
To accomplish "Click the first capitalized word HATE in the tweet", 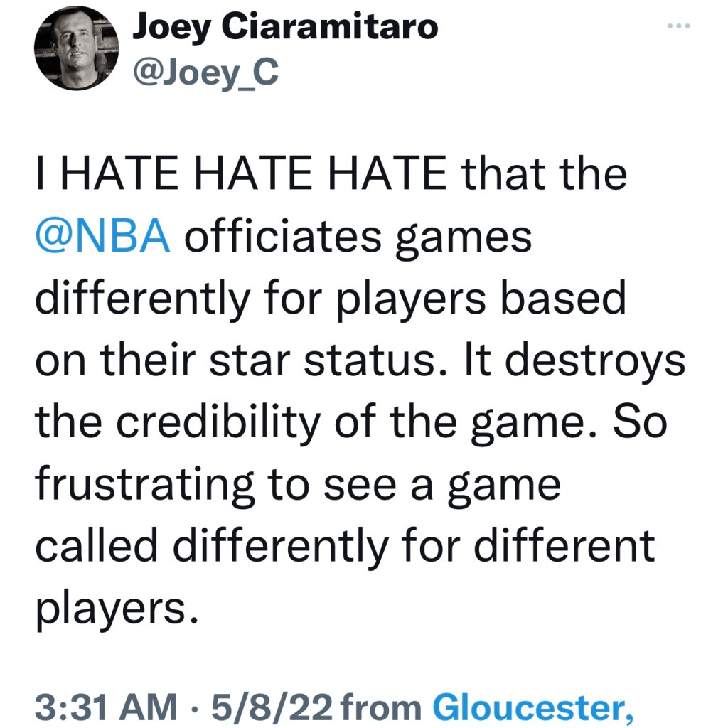I will point(120,173).
